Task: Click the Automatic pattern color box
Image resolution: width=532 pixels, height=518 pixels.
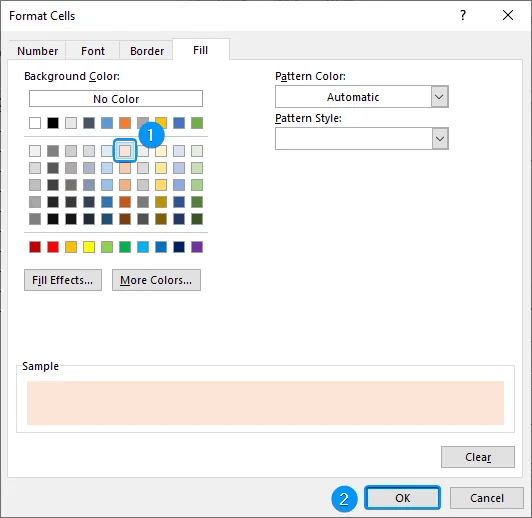Action: click(x=353, y=97)
